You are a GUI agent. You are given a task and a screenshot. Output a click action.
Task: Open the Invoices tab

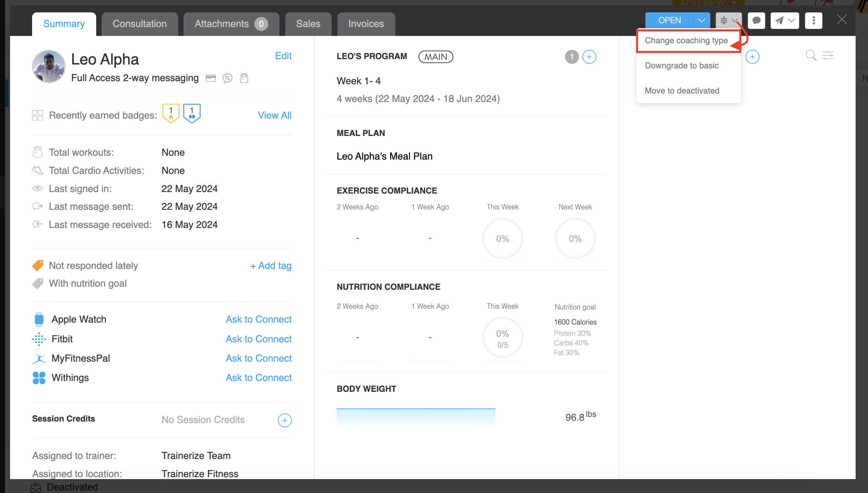point(366,24)
